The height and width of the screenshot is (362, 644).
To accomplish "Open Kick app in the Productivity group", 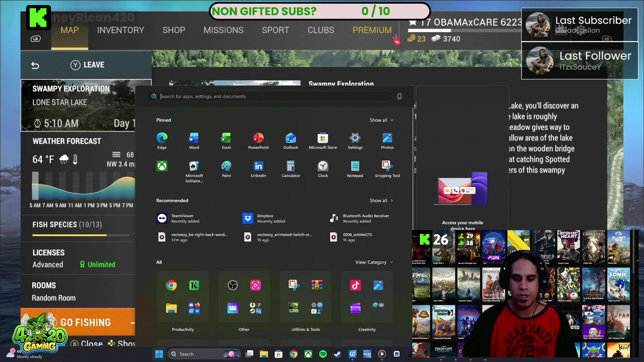I will [194, 286].
